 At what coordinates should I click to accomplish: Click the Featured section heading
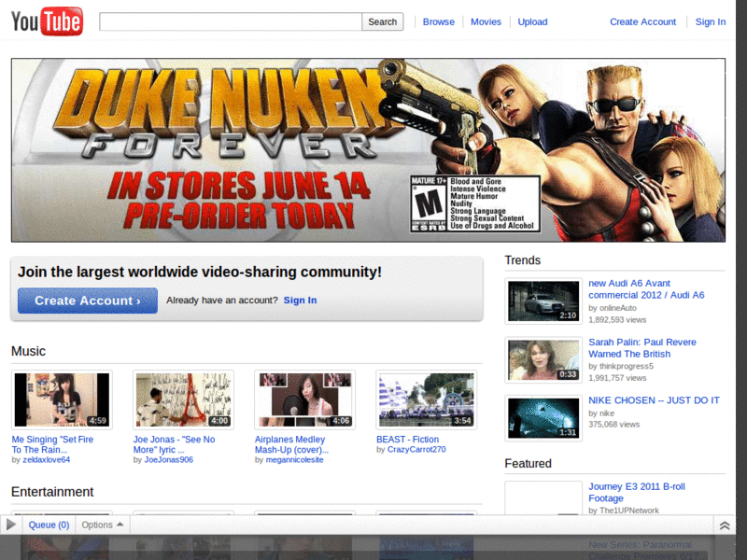coord(528,464)
